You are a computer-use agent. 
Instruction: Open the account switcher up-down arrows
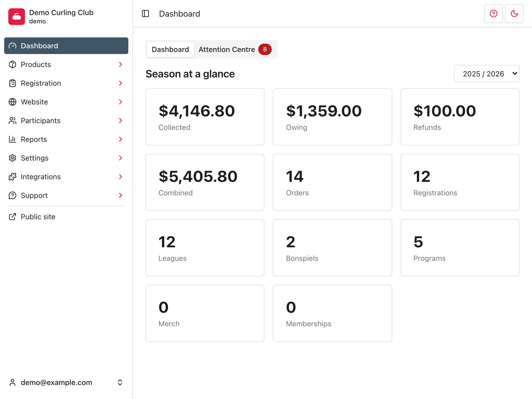tap(120, 382)
